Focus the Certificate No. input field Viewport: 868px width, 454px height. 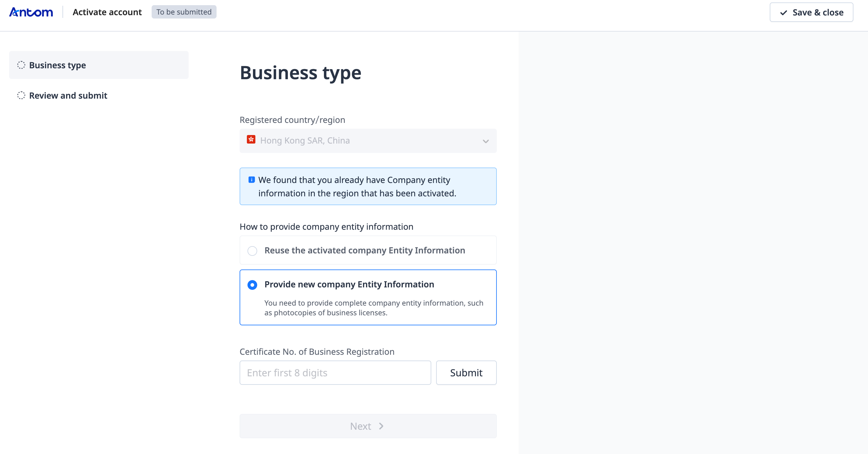[335, 373]
